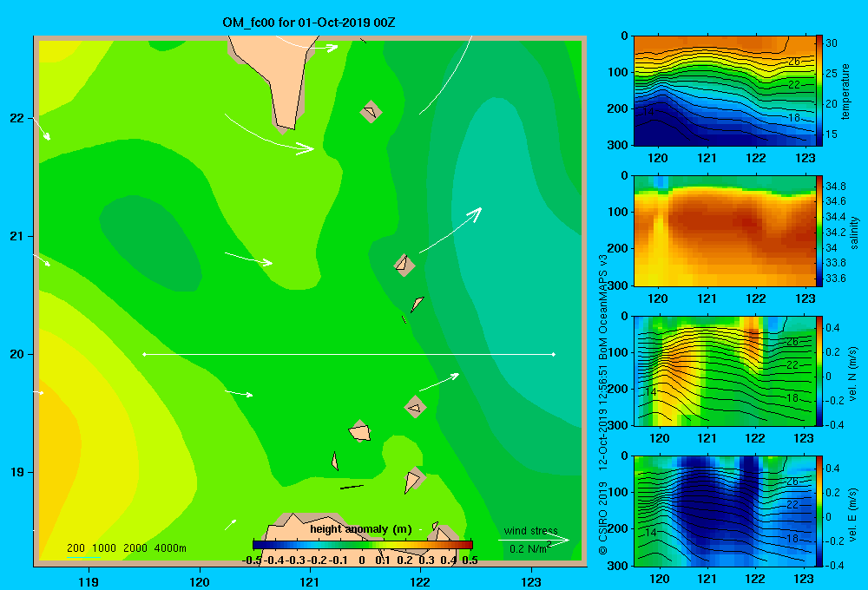Click the "4000m" depth contour label
The width and height of the screenshot is (868, 590).
(x=170, y=548)
